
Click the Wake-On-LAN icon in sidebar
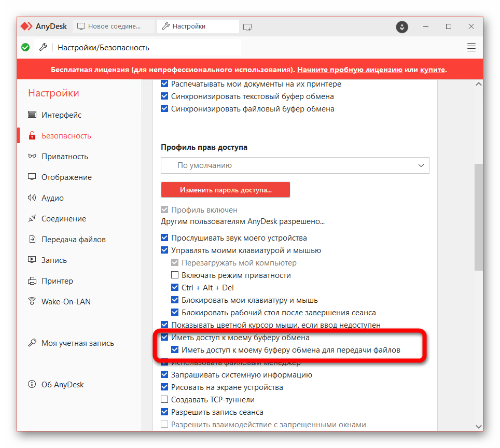(32, 302)
